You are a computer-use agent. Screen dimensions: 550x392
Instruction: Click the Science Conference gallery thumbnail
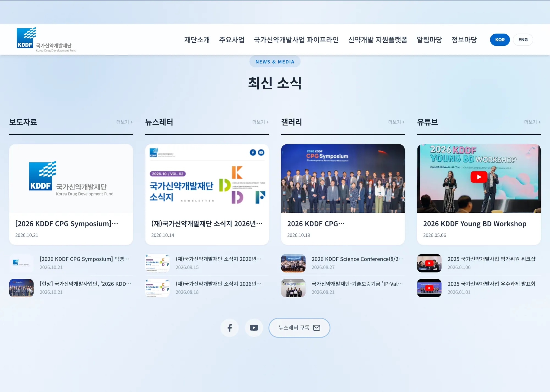coord(293,263)
